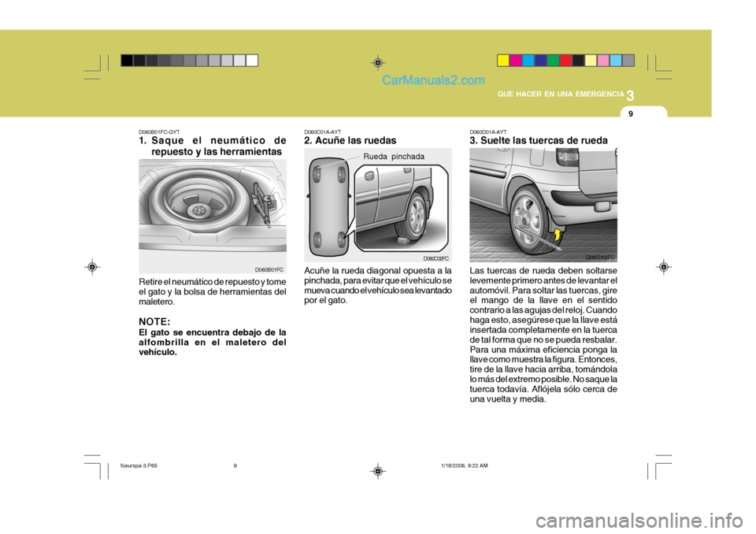Click paragraph 'Retire el neumático de repuesto'
The width and height of the screenshot is (756, 534).
pos(213,291)
